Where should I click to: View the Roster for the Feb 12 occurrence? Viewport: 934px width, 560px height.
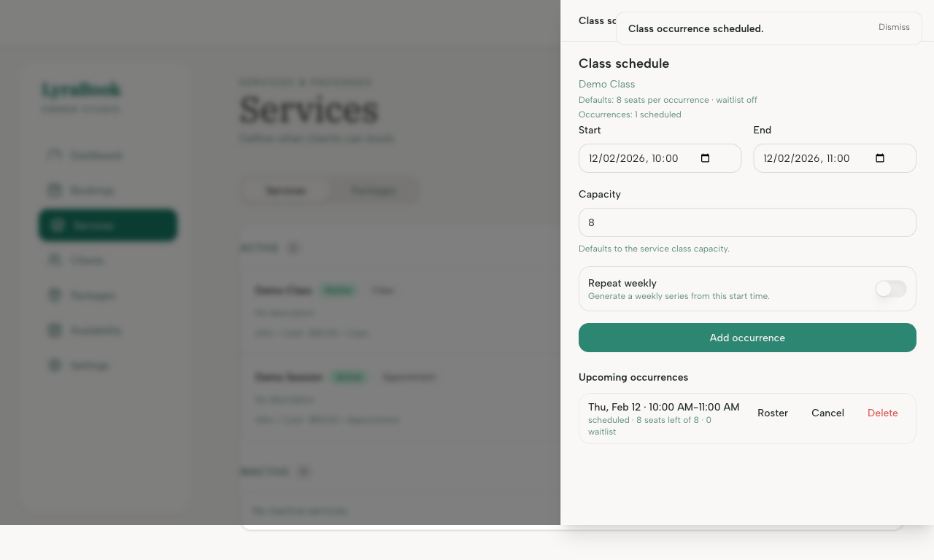(773, 413)
